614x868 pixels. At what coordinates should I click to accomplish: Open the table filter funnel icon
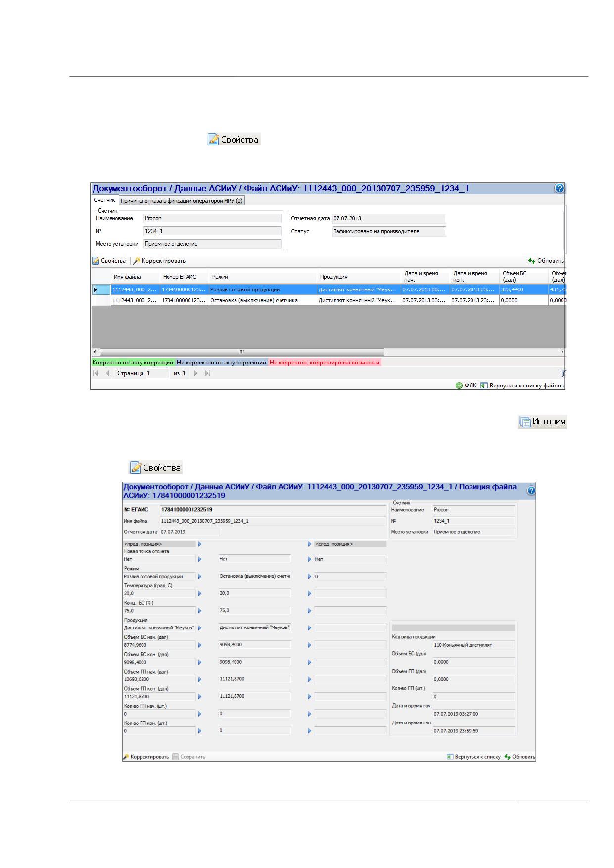coord(562,373)
